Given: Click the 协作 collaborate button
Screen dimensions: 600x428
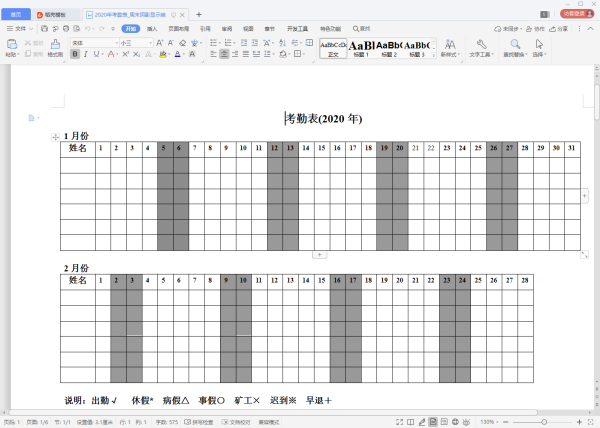Looking at the screenshot, I should [535, 29].
